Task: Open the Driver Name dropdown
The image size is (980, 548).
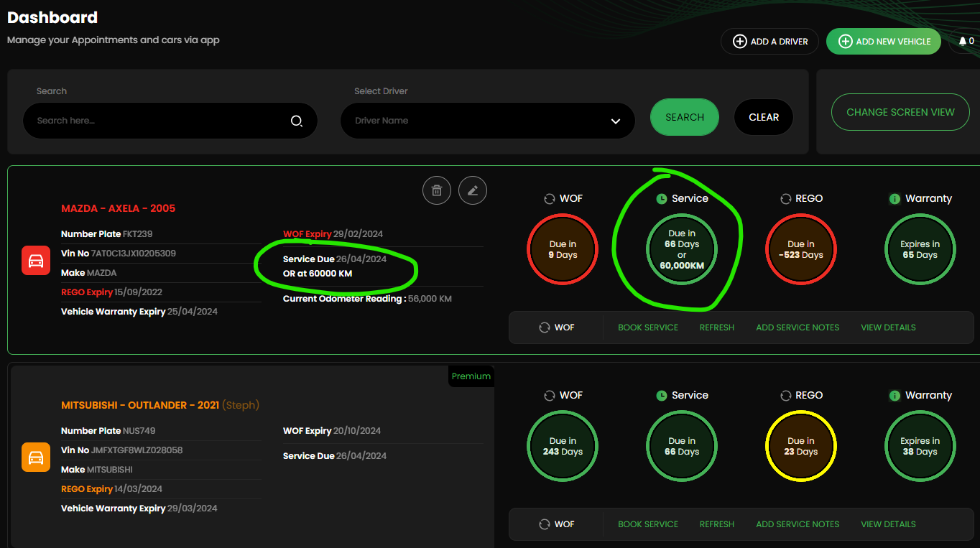Action: click(x=488, y=121)
